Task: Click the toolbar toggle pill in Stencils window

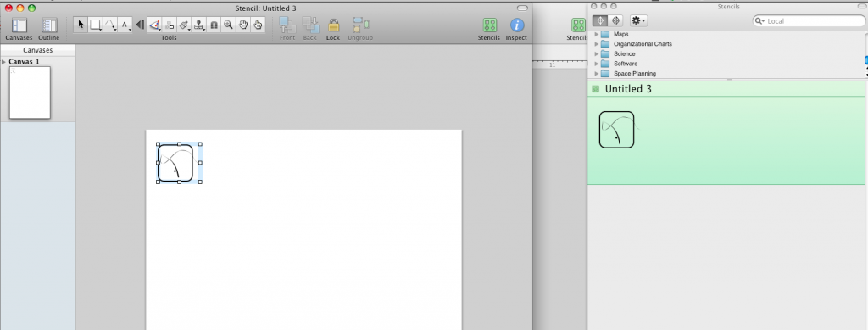Action: (862, 6)
